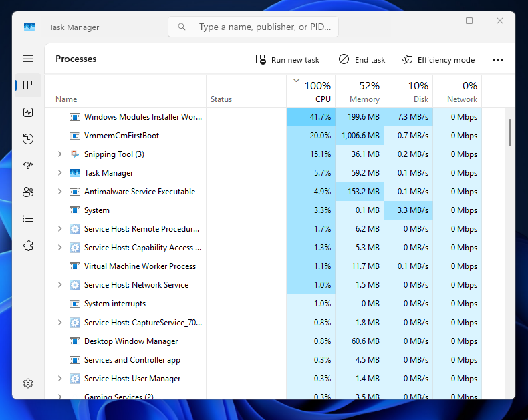The width and height of the screenshot is (528, 420).
Task: Click the Virtual Machine Worker Process icon
Action: pos(74,266)
